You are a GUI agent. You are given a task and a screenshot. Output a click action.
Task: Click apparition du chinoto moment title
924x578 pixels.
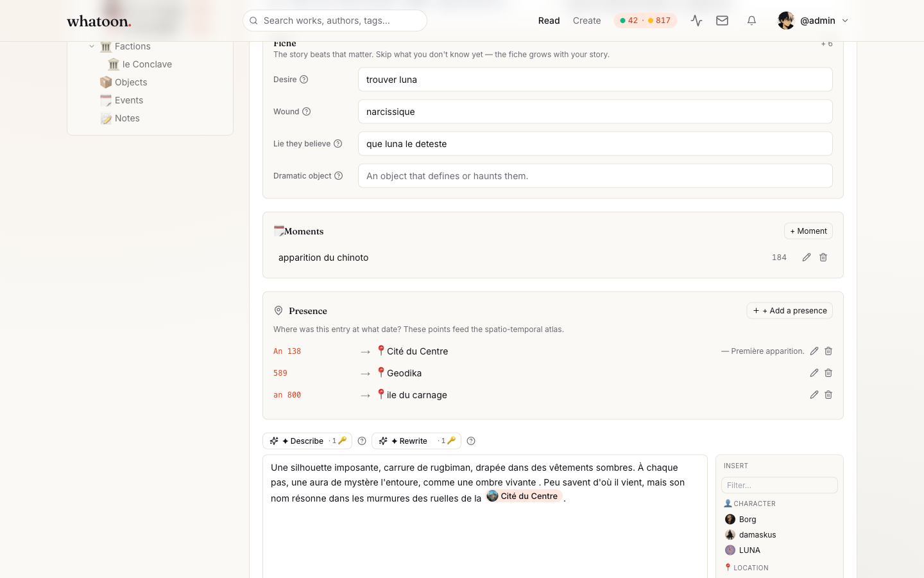(x=323, y=258)
